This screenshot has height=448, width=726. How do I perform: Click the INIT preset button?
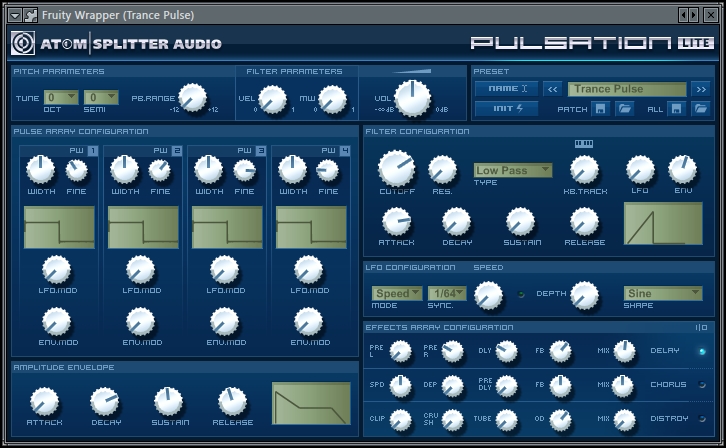[x=507, y=109]
